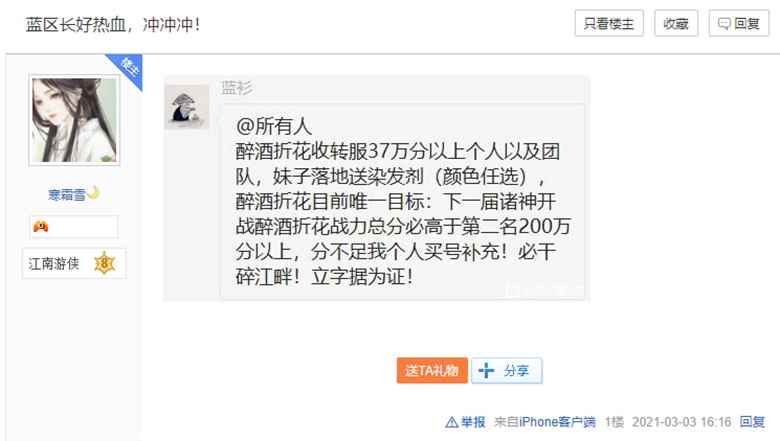The height and width of the screenshot is (441, 780).
Task: Open the posted chat screenshot image
Action: [x=377, y=188]
